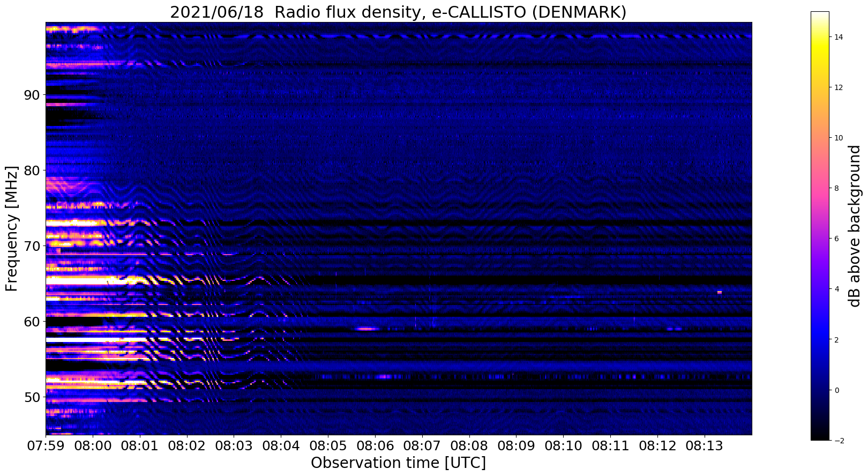The height and width of the screenshot is (476, 868).
Task: Click the colorbar tick label 6
Action: click(836, 239)
